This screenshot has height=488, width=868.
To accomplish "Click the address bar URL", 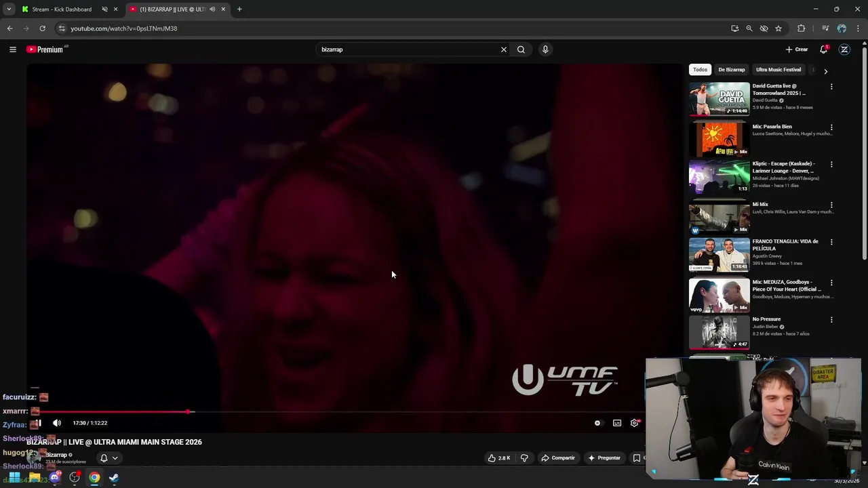I will click(x=124, y=28).
